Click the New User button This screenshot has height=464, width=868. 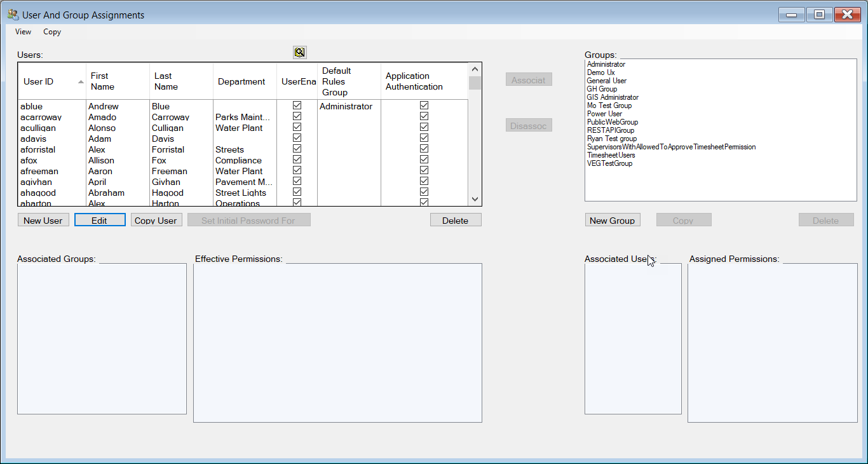click(43, 219)
